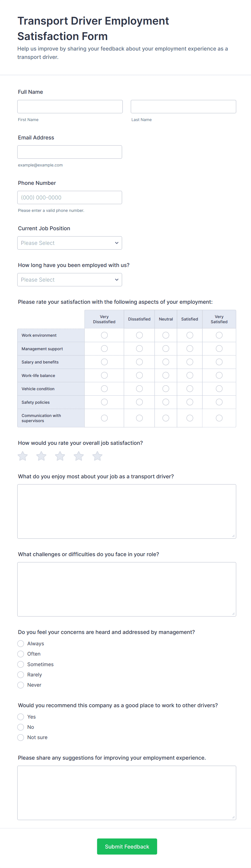Click the Phone Number input box

pos(70,198)
